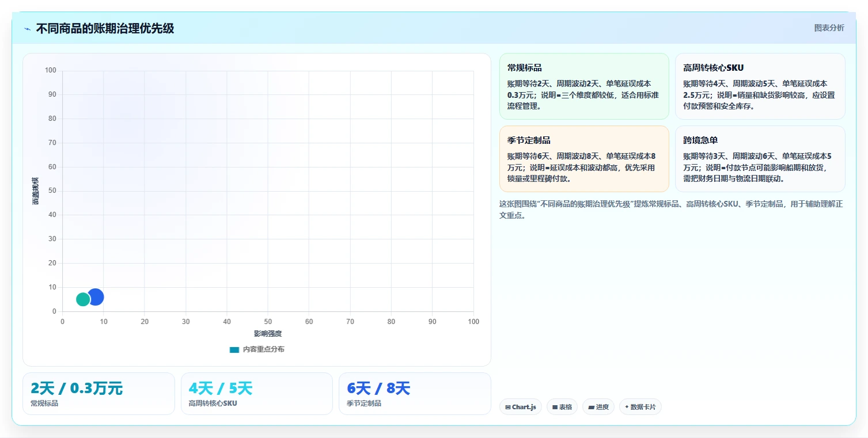
Task: Click the 影响强度 x-axis title
Action: [x=268, y=334]
